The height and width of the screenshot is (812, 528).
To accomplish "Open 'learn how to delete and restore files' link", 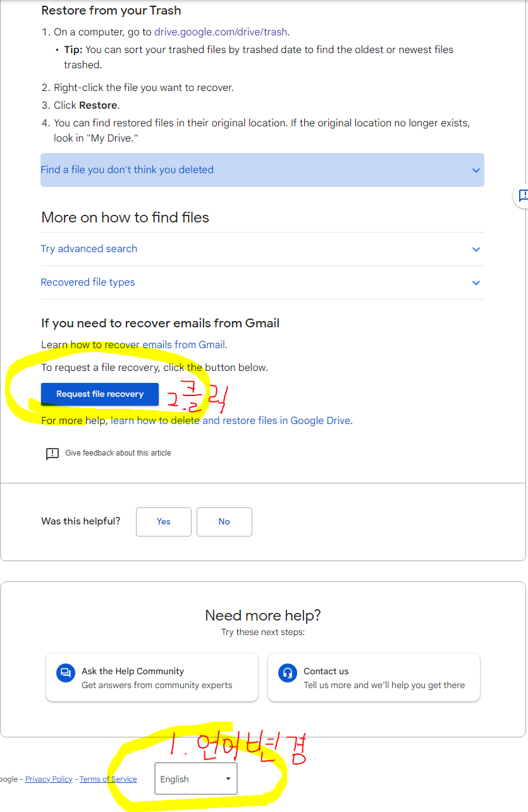I will (231, 421).
